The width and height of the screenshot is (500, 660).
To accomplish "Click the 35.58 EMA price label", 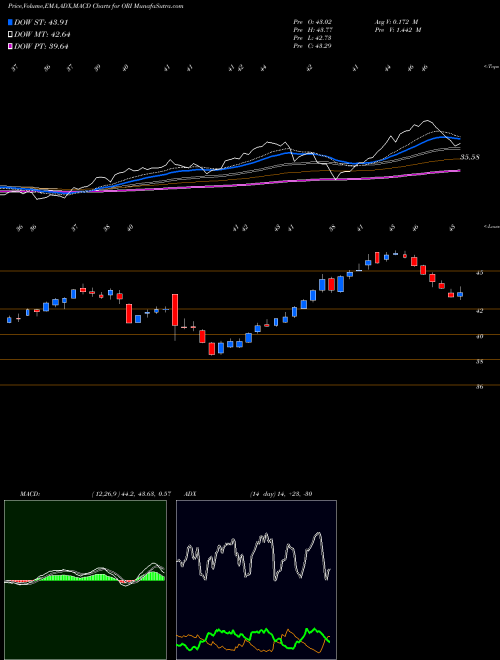I will pyautogui.click(x=470, y=157).
